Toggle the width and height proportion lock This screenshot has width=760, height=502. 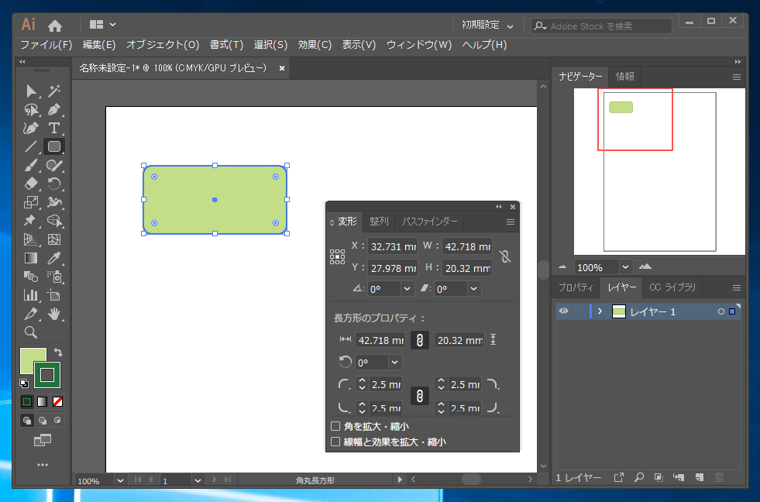505,256
